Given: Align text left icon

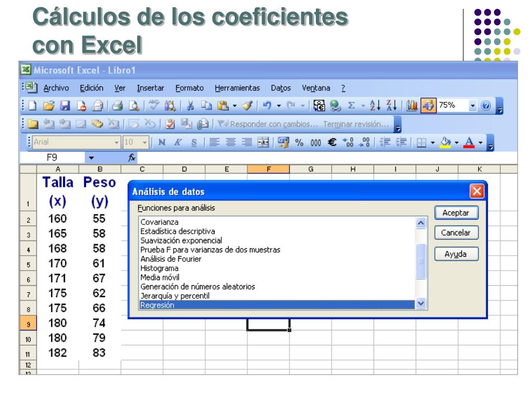Looking at the screenshot, I should 214,142.
